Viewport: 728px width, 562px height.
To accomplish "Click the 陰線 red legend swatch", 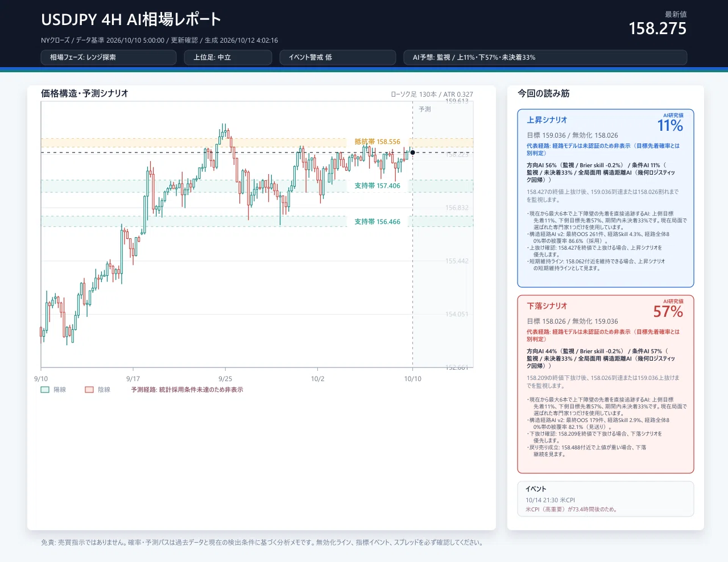I will (89, 390).
